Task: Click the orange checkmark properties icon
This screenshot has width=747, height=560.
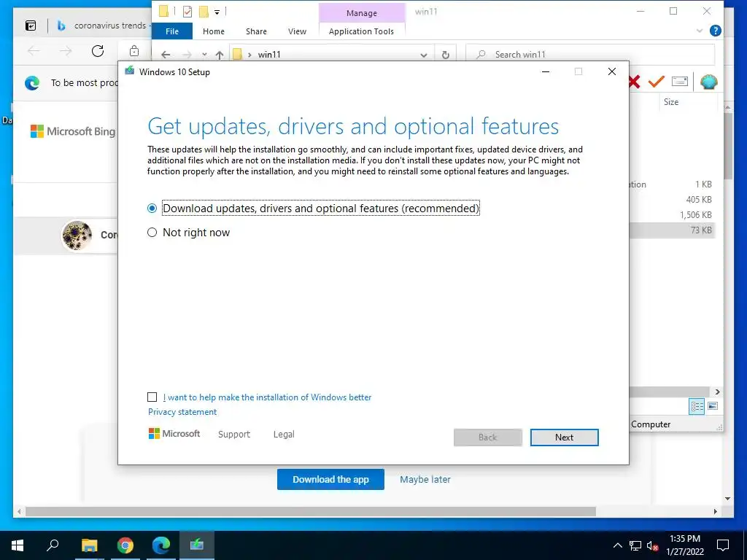Action: pyautogui.click(x=656, y=82)
